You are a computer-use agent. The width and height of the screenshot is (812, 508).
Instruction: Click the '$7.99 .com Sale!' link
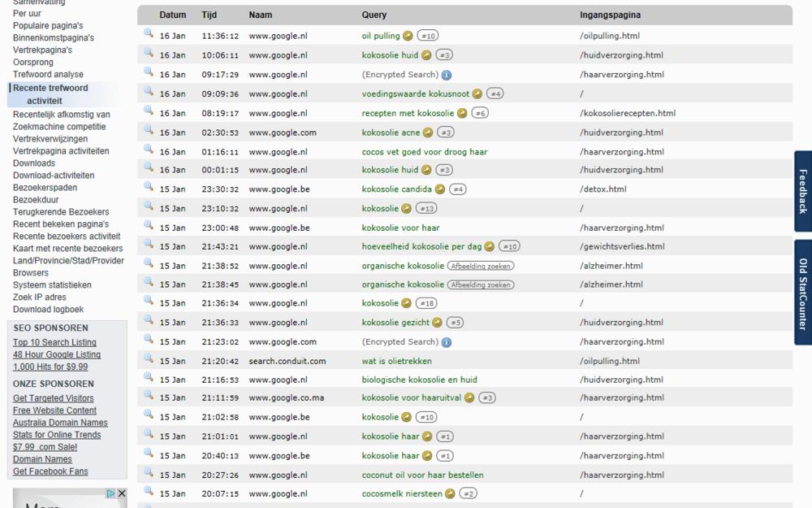(x=45, y=447)
